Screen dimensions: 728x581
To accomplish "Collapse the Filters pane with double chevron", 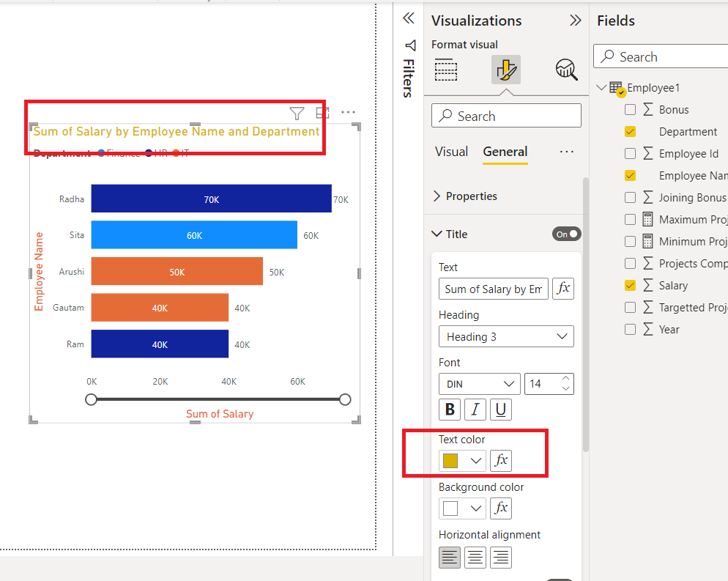I will pyautogui.click(x=409, y=18).
